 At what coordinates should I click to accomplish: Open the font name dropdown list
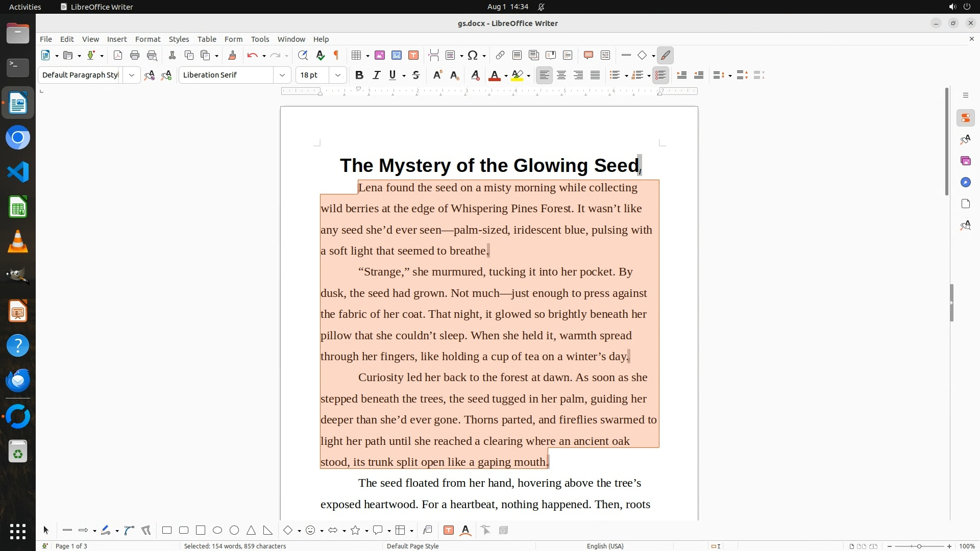click(x=282, y=76)
